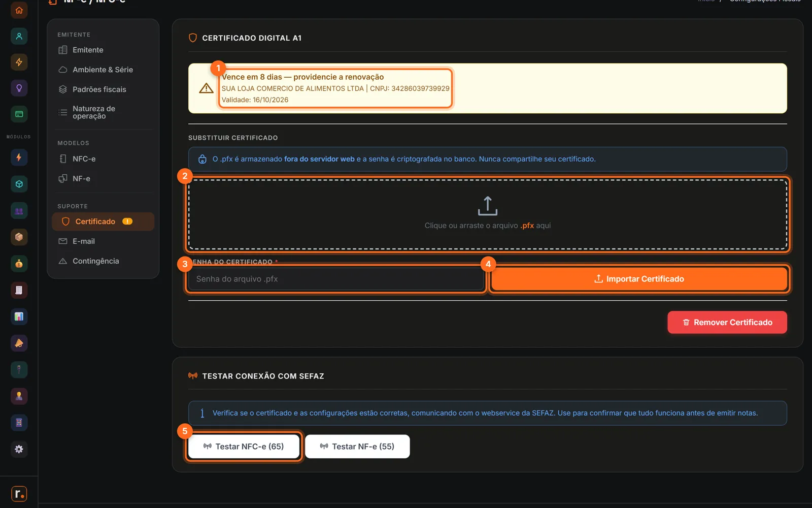Click the 'TESTAR CONEXÃO COM SEFAZ' heading
This screenshot has height=508, width=812.
[263, 376]
